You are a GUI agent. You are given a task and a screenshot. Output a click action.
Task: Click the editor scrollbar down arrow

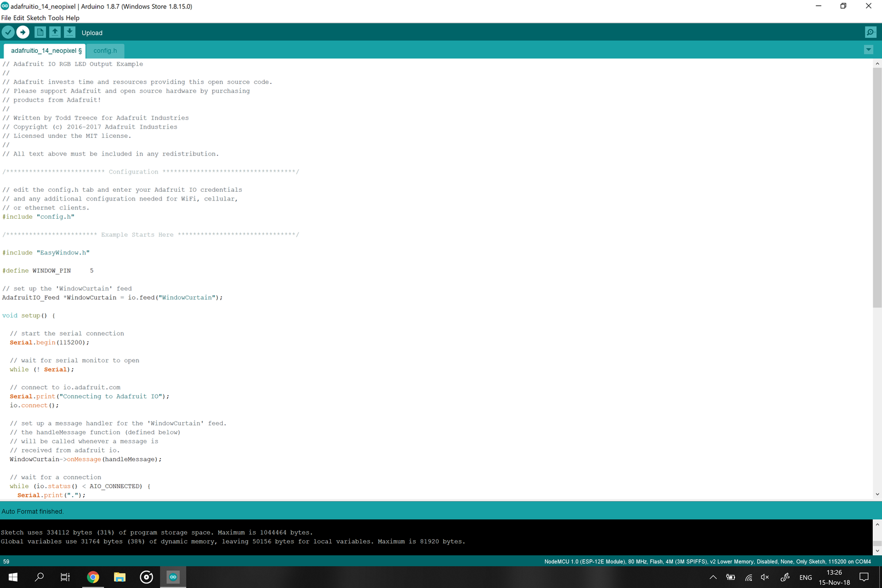click(x=877, y=494)
